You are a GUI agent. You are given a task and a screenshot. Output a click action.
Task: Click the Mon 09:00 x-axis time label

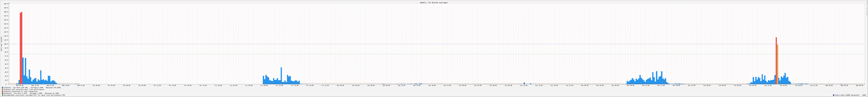pos(630,85)
